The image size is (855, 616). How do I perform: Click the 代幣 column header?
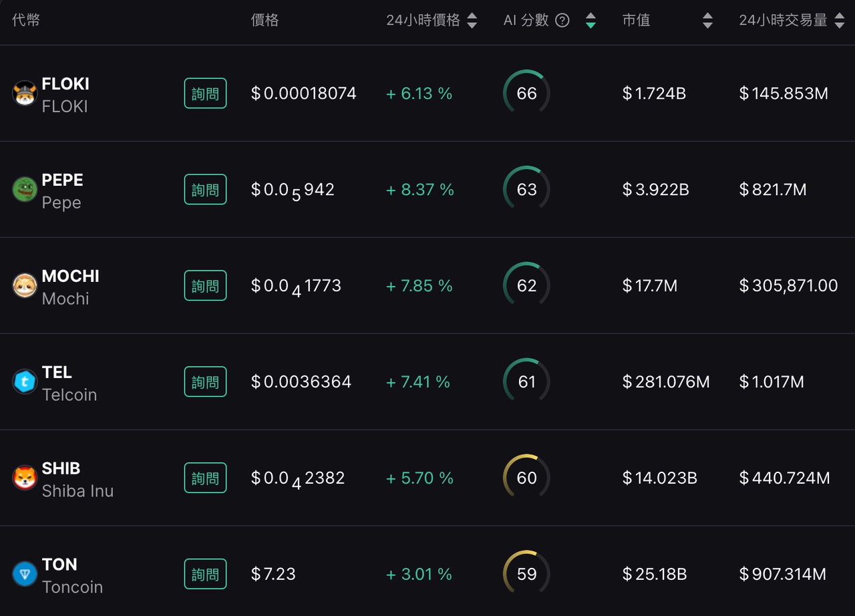(x=27, y=20)
